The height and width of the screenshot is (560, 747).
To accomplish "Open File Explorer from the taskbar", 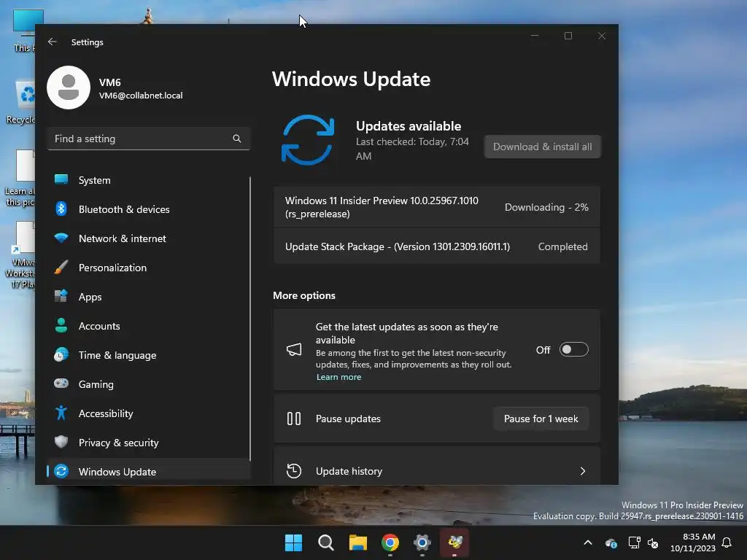I will (x=357, y=542).
